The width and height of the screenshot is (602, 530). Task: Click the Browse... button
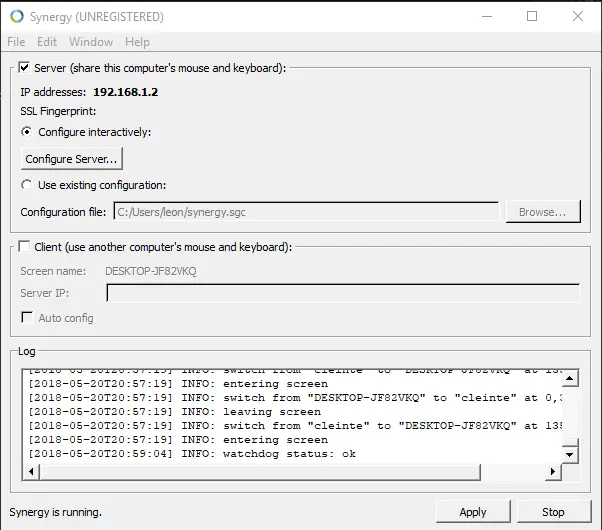click(543, 212)
